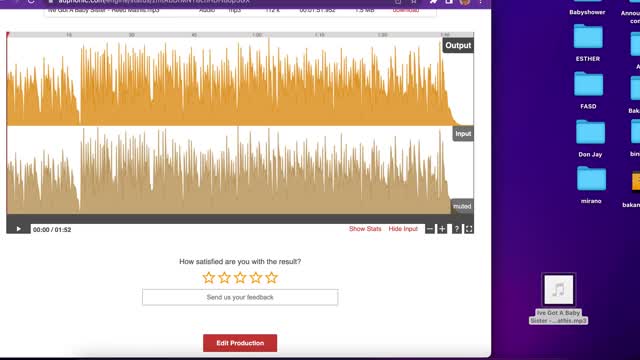Select the ESTHER folder on desktop
The height and width of the screenshot is (360, 640).
coord(588,42)
